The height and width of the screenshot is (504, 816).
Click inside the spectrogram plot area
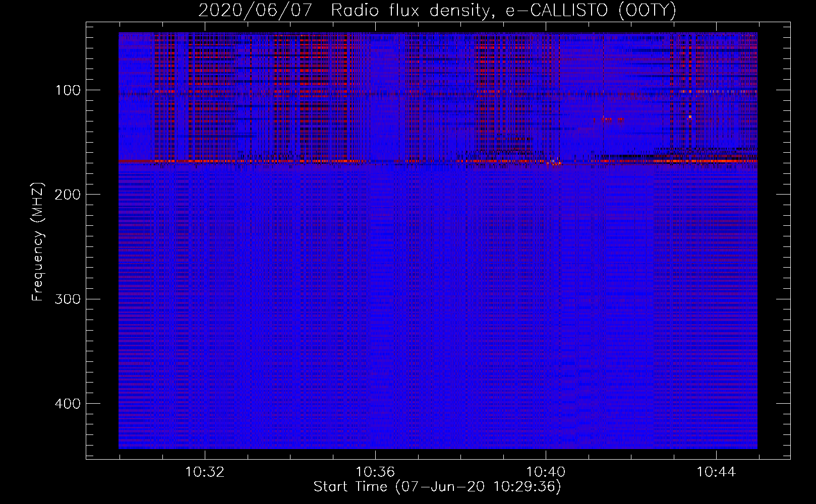438,240
